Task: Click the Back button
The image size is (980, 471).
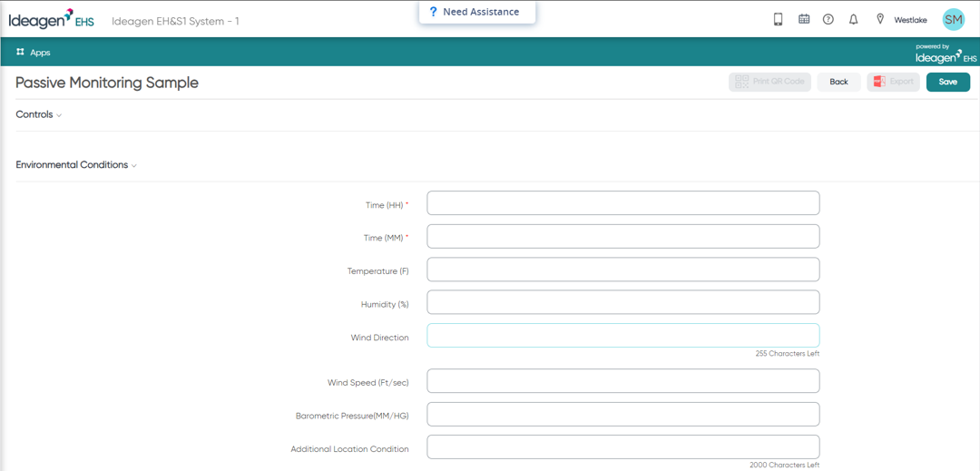Action: pyautogui.click(x=838, y=82)
